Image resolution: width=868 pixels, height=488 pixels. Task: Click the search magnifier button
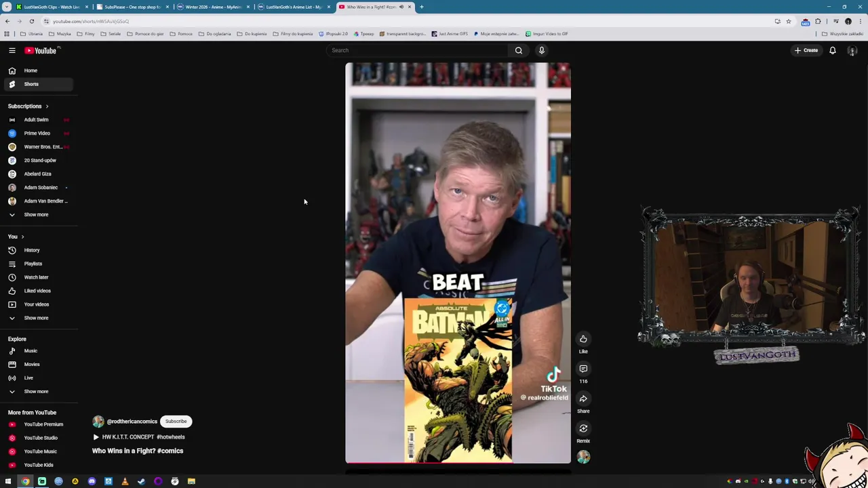click(519, 50)
